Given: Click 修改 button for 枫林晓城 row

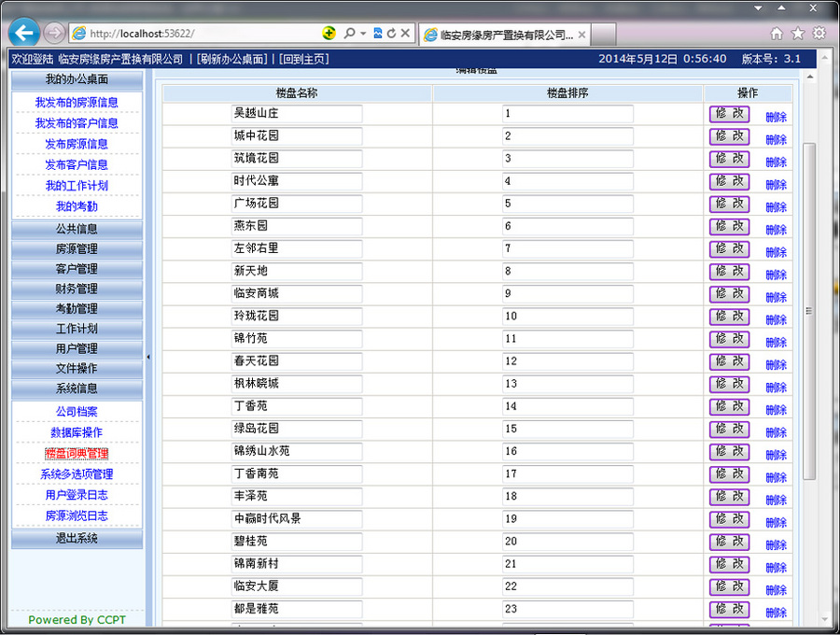Looking at the screenshot, I should (729, 384).
